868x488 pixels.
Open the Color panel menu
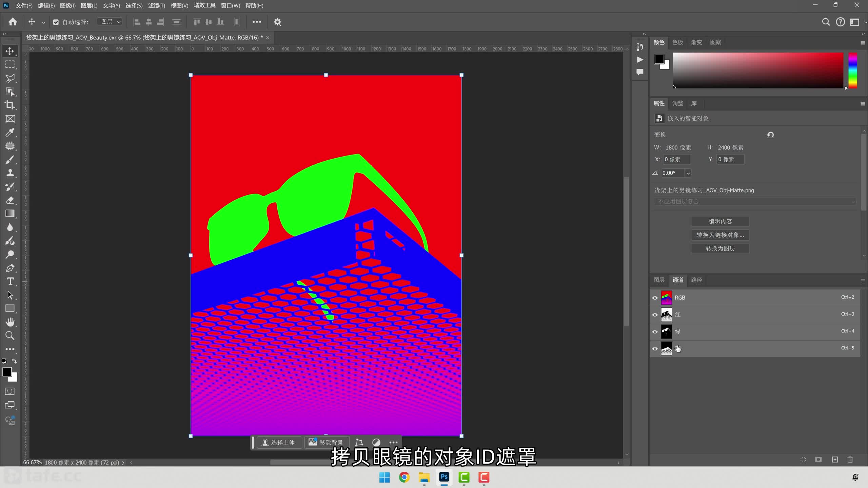tap(863, 43)
